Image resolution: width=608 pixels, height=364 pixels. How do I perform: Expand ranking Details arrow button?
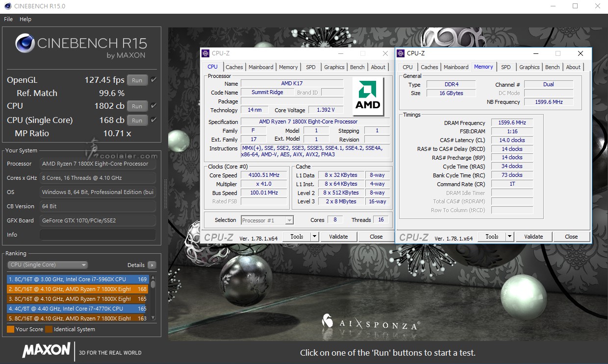[x=152, y=265]
